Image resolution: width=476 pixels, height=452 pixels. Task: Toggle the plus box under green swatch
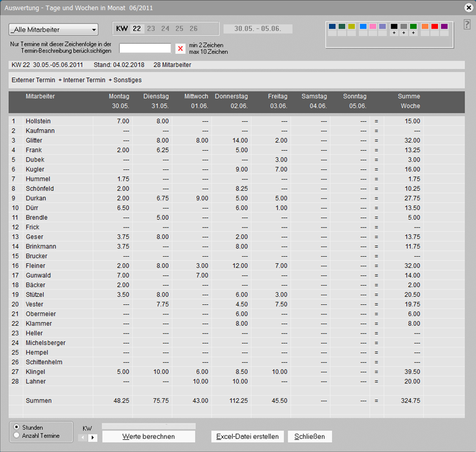click(x=413, y=33)
